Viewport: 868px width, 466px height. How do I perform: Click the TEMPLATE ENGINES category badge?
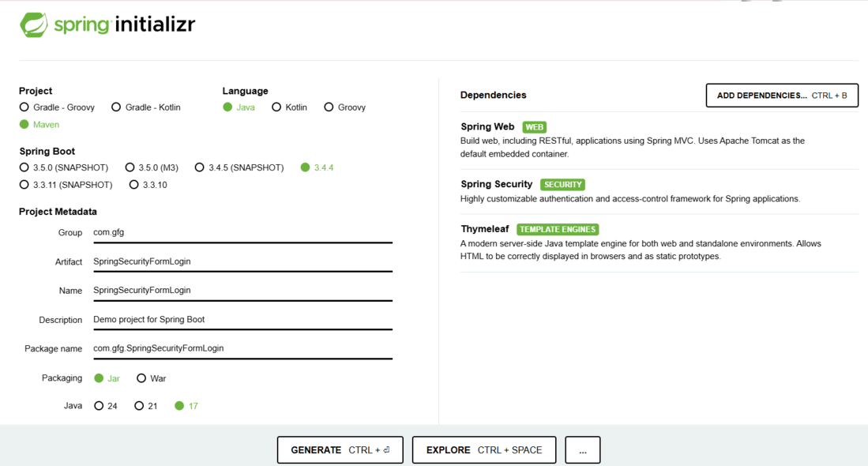pos(558,229)
